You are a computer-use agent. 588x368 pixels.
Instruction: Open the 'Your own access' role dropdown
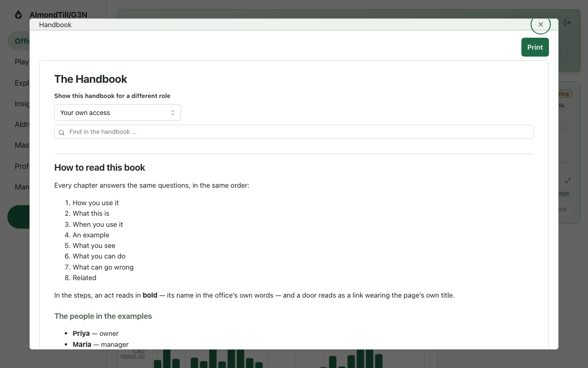pyautogui.click(x=118, y=113)
